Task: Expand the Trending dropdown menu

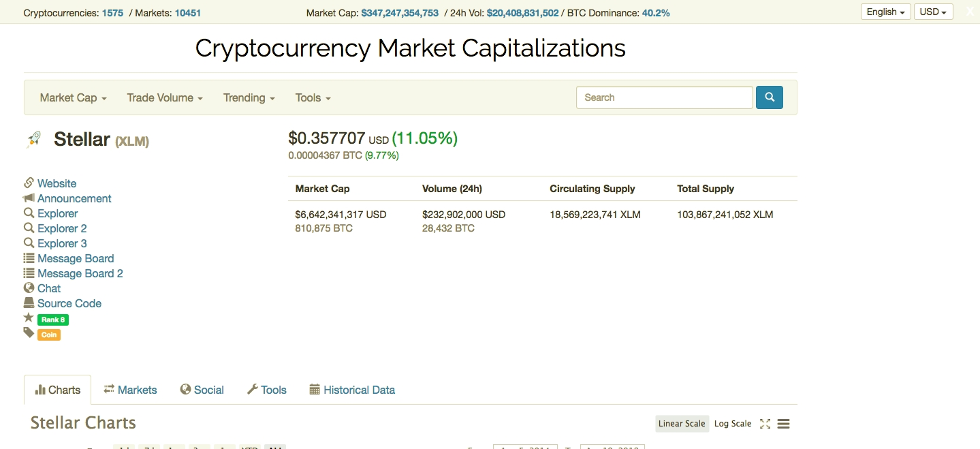Action: [x=249, y=98]
